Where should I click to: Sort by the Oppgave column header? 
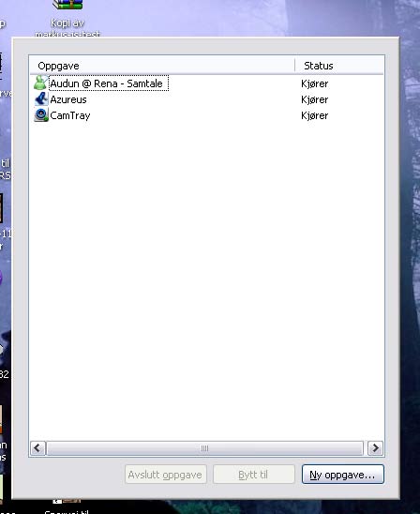[163, 66]
